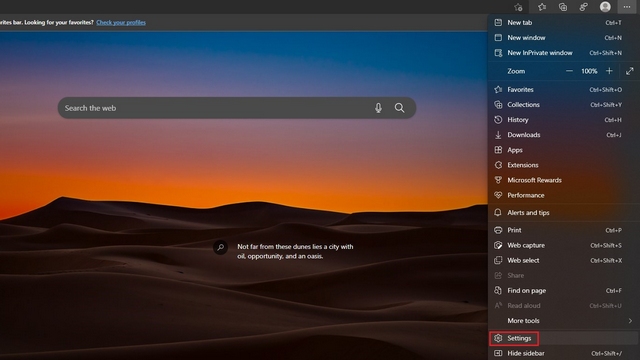Open the Settings and more ellipsis menu
The height and width of the screenshot is (360, 640).
click(x=627, y=7)
